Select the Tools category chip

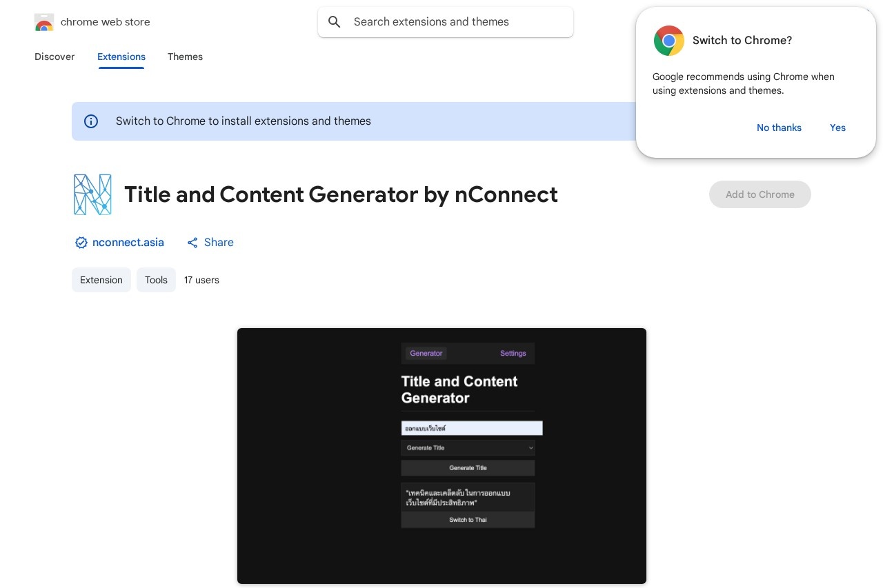click(x=156, y=280)
